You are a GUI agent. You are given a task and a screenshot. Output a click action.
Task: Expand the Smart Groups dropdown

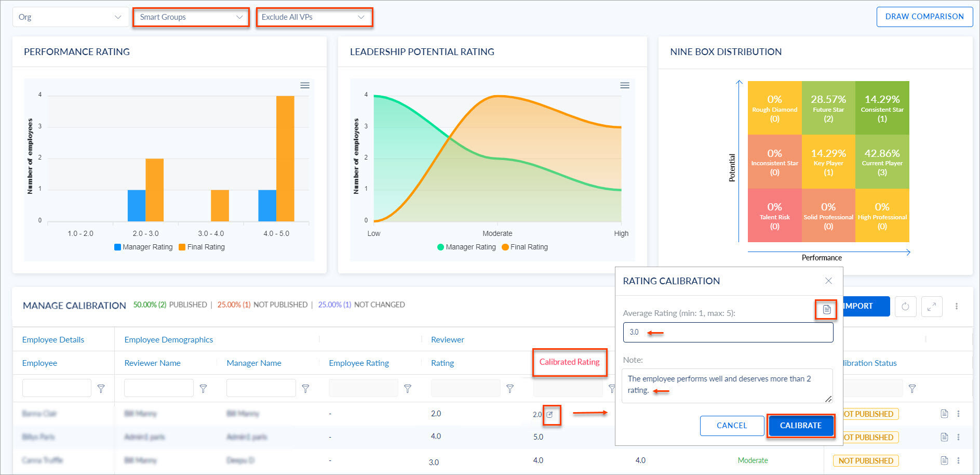(190, 17)
